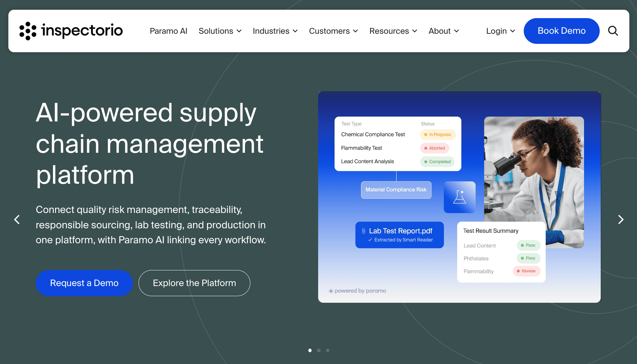Click the lab flask icon tile
Image resolution: width=637 pixels, height=364 pixels.
460,197
